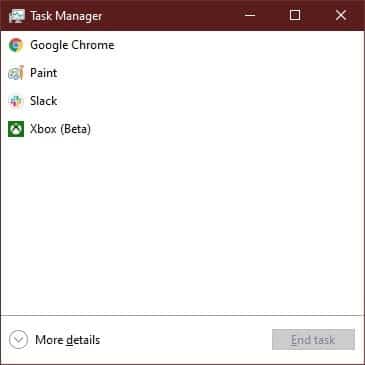The image size is (365, 365).
Task: Open the More details text label
Action: (68, 340)
